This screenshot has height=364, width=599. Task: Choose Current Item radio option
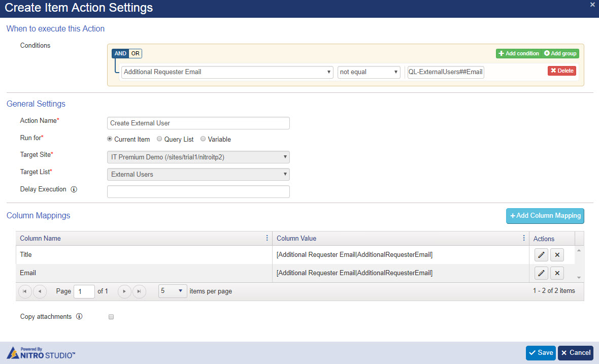(110, 139)
